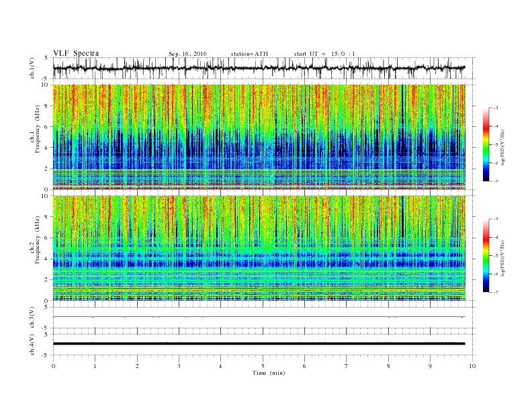Image resolution: width=532 pixels, height=411 pixels.
Task: Click the ch.2 spectrogram panel
Action: click(259, 248)
